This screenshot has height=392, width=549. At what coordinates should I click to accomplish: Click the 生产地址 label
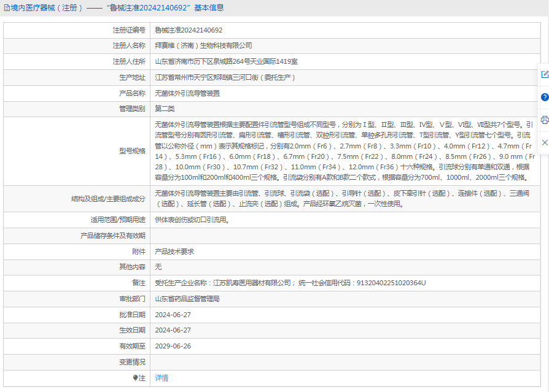tap(132, 77)
